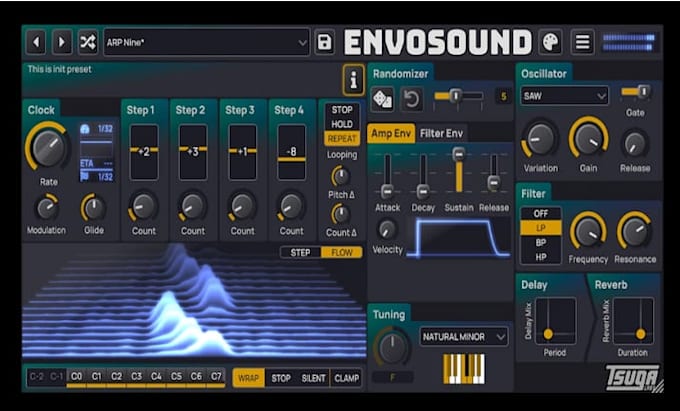The image size is (680, 411).
Task: Select HOLD looping mode
Action: 342,124
